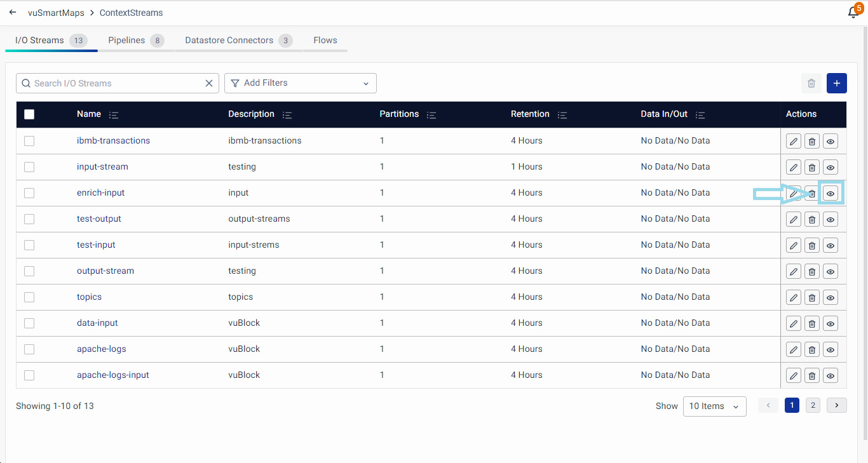The width and height of the screenshot is (868, 463).
Task: Expand the 10 Items page size dropdown
Action: (714, 406)
